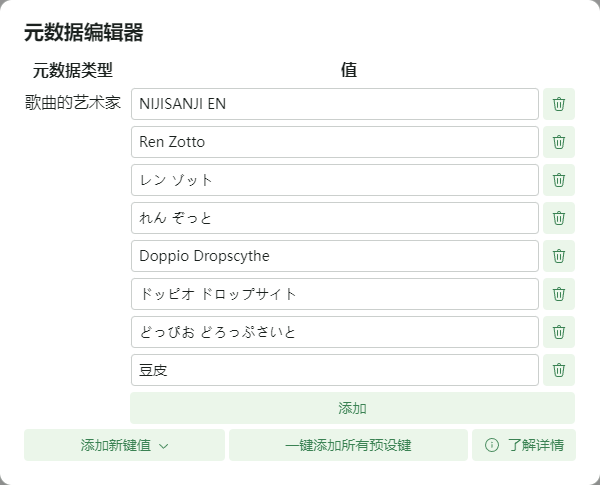
Task: Open 了解详情 info link
Action: (524, 445)
